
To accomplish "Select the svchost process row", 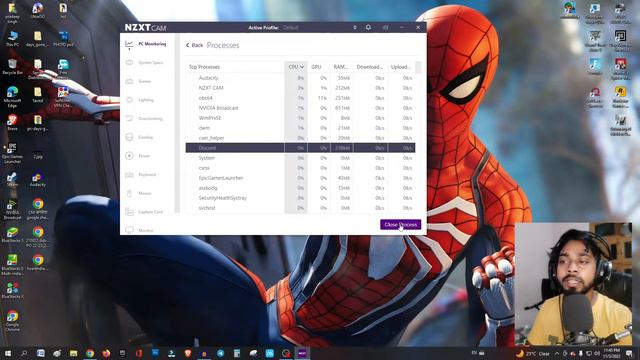I will pyautogui.click(x=300, y=208).
